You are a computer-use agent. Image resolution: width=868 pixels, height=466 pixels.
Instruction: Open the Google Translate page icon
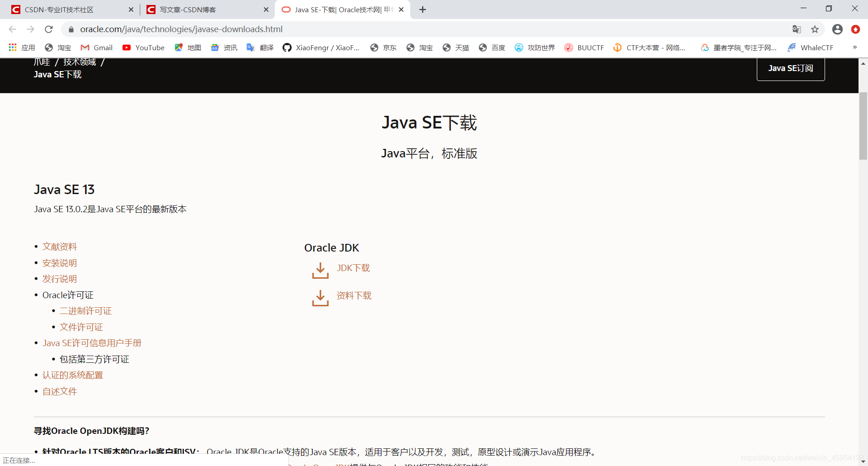tap(797, 29)
